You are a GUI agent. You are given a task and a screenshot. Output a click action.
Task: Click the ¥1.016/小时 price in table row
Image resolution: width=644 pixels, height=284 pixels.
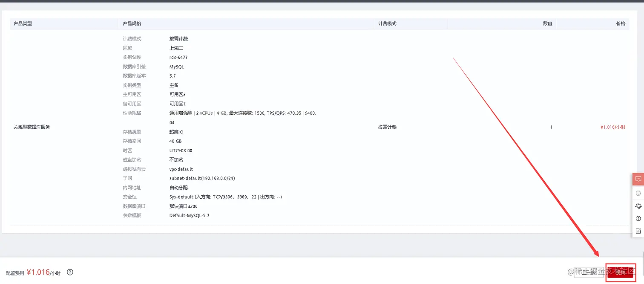(613, 127)
